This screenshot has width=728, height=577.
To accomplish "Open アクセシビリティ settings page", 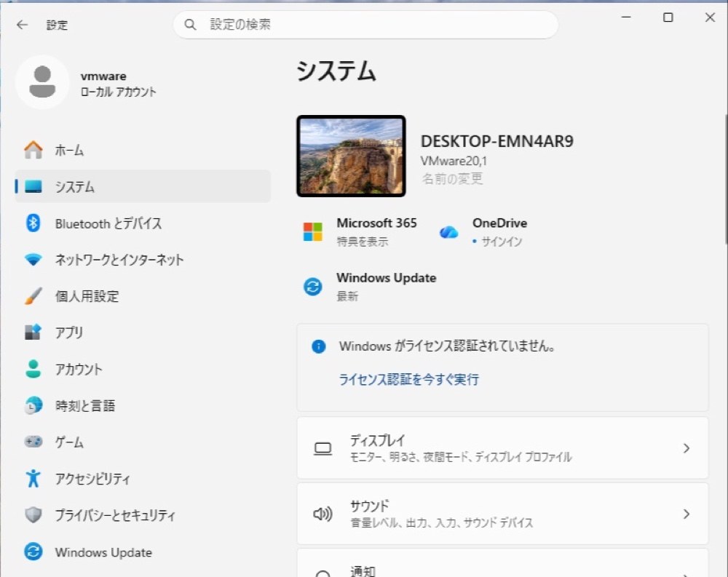I will (x=143, y=478).
